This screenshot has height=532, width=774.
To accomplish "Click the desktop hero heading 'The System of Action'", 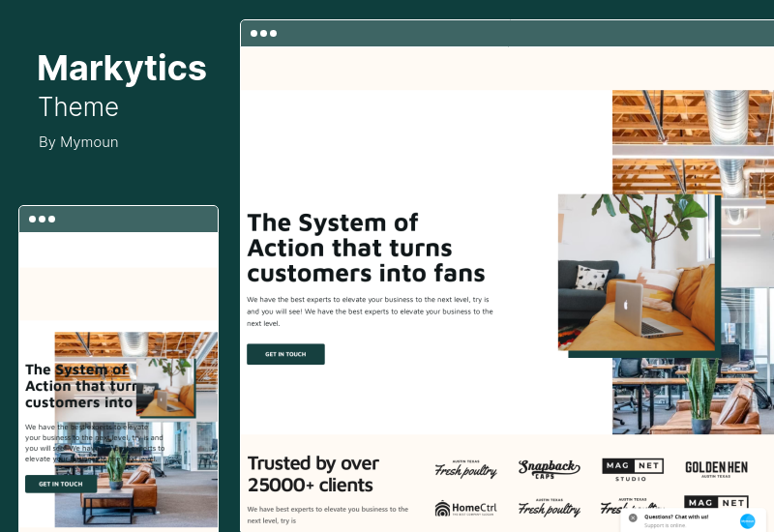I will coord(366,248).
